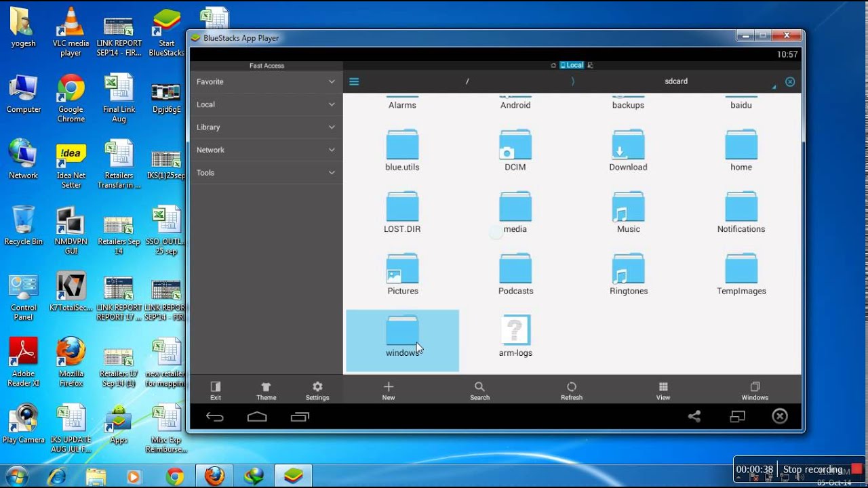Open VLC media player desktop shortcut

[x=71, y=32]
